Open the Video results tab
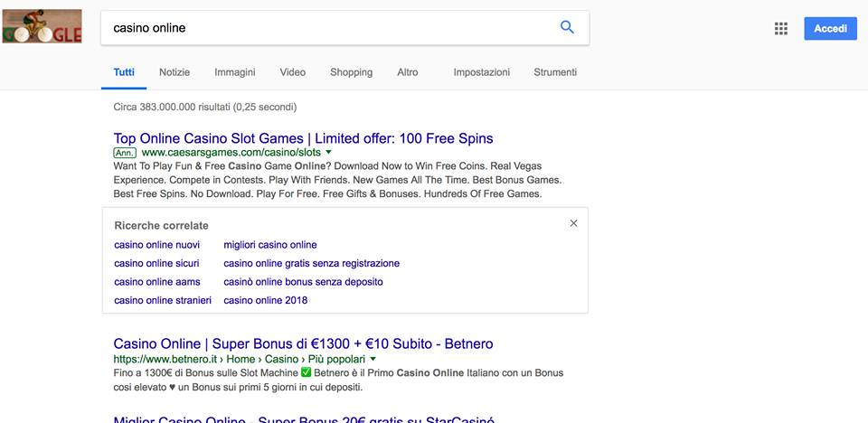Screen dimensions: 868x423 292,72
